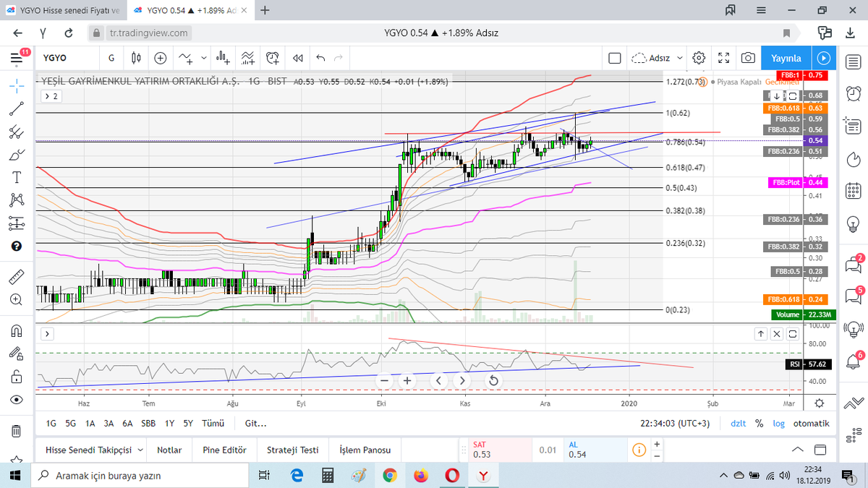Open the prediction and measurement tools
This screenshot has height=488, width=868.
tap(17, 223)
